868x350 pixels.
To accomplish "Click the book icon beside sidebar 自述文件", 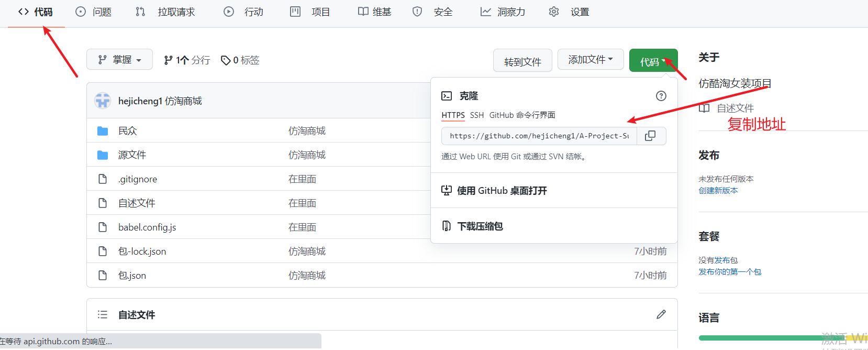I will click(704, 108).
